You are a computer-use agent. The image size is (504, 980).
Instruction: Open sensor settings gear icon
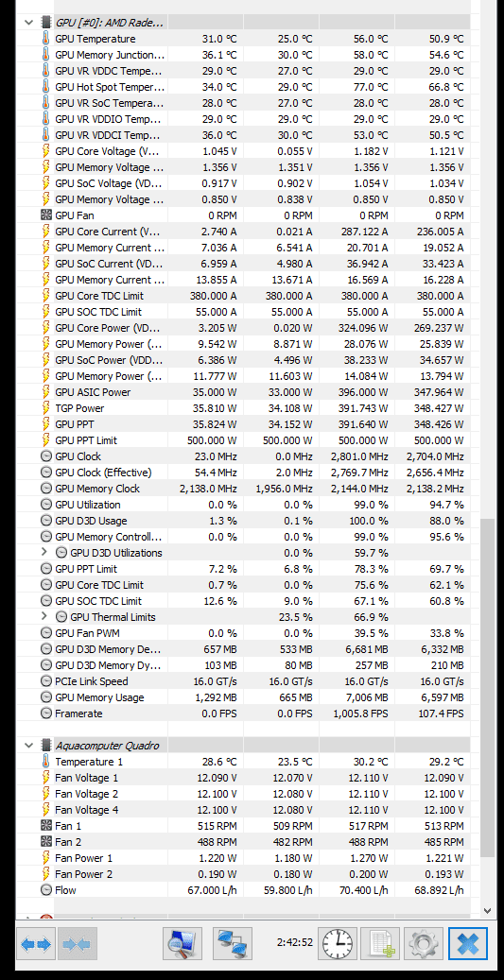point(424,944)
